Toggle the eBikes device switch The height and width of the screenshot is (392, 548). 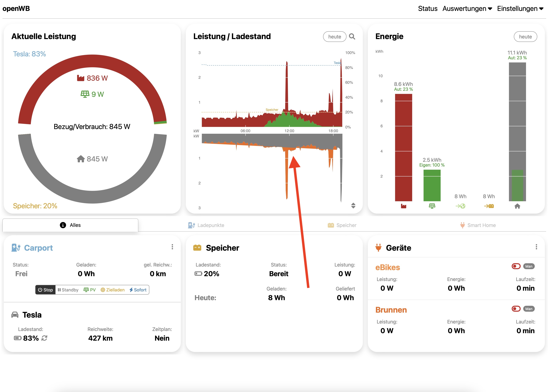(x=516, y=266)
